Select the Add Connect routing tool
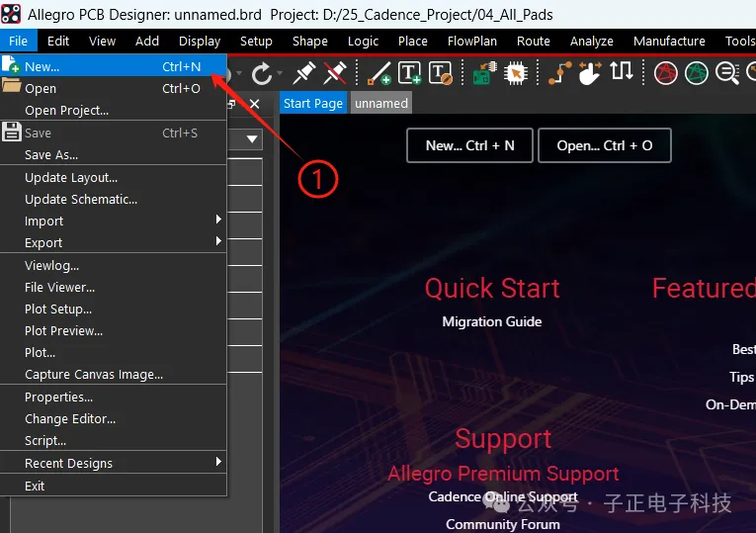Image resolution: width=756 pixels, height=533 pixels. coord(559,73)
